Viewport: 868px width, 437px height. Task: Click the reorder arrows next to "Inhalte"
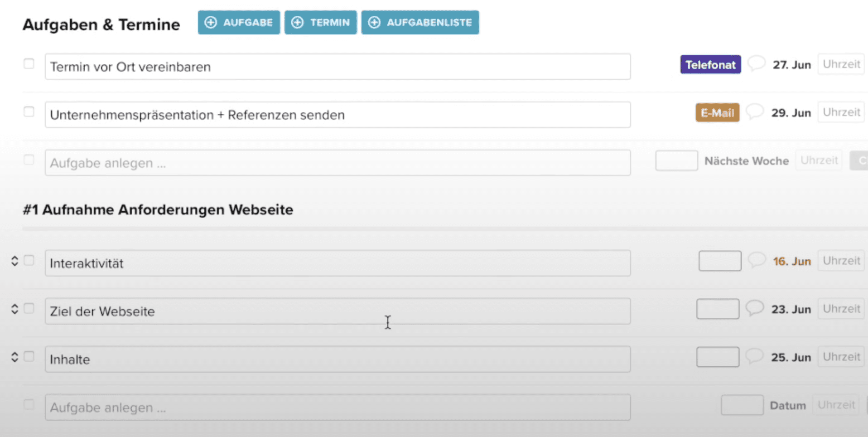coord(14,357)
